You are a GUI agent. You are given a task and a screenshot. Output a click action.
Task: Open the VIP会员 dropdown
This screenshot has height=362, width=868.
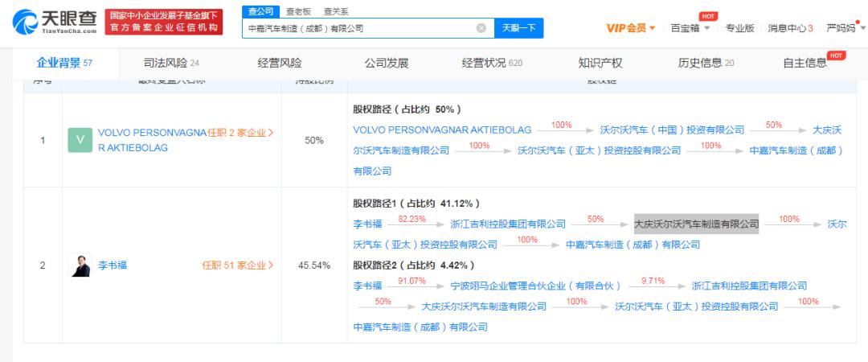coord(631,28)
